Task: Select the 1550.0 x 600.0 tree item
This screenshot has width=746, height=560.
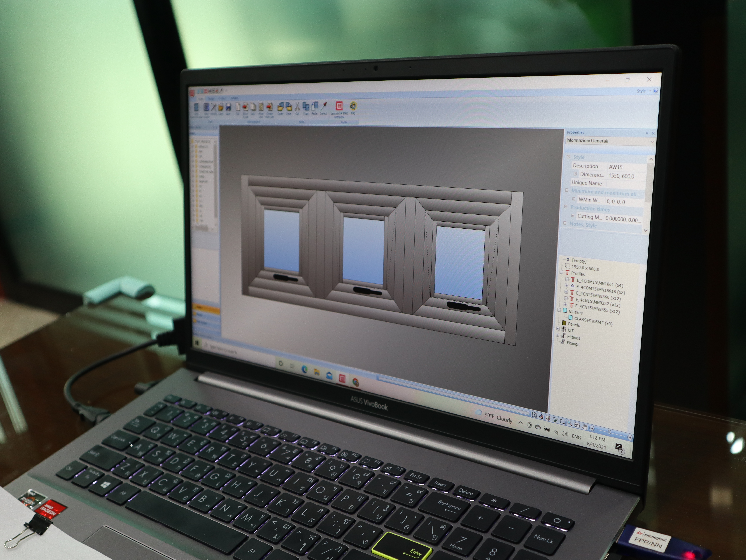Action: (585, 268)
